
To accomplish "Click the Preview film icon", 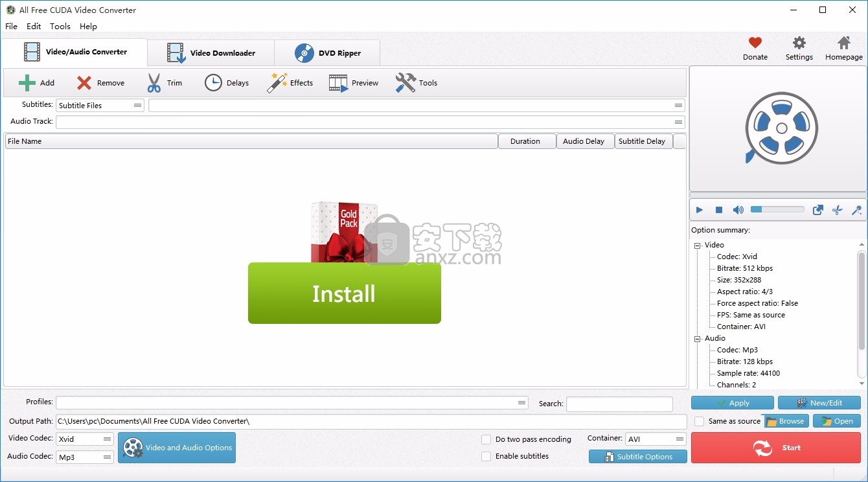I will pyautogui.click(x=338, y=83).
